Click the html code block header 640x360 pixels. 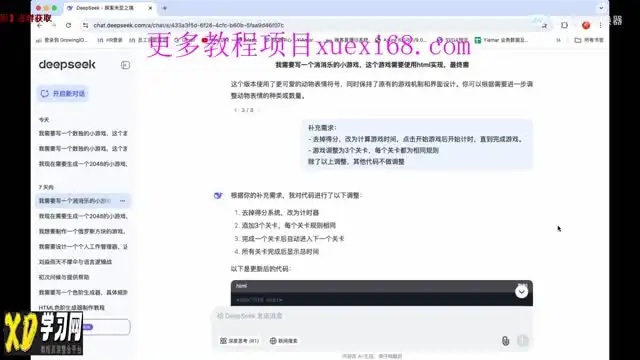(381, 286)
